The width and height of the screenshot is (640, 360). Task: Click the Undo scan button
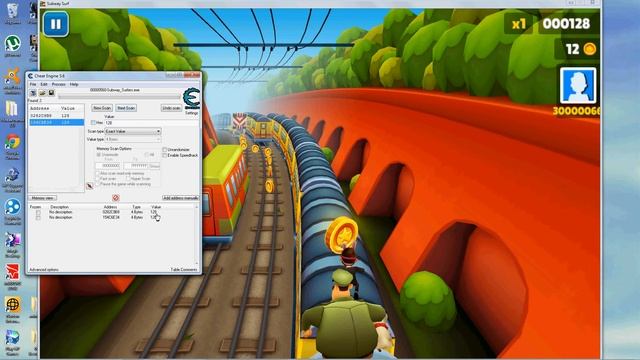click(x=171, y=108)
